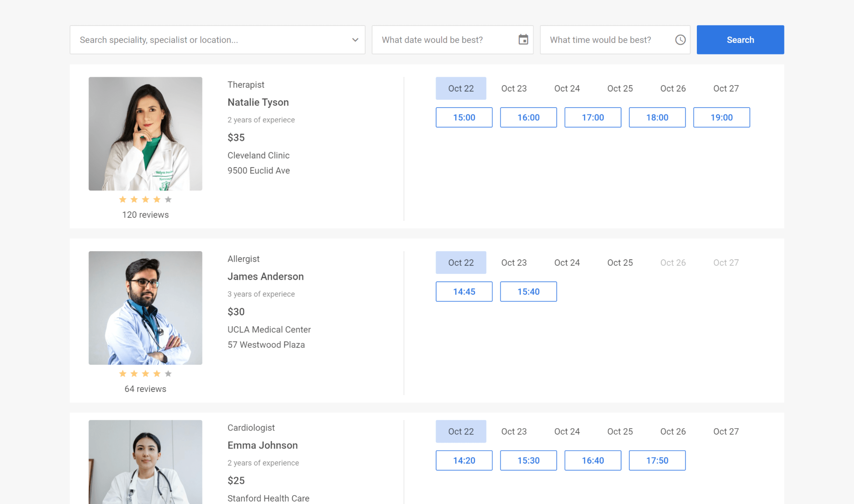Image resolution: width=854 pixels, height=504 pixels.
Task: Click the fifth star in Natalie Tyson's rating
Action: point(168,199)
